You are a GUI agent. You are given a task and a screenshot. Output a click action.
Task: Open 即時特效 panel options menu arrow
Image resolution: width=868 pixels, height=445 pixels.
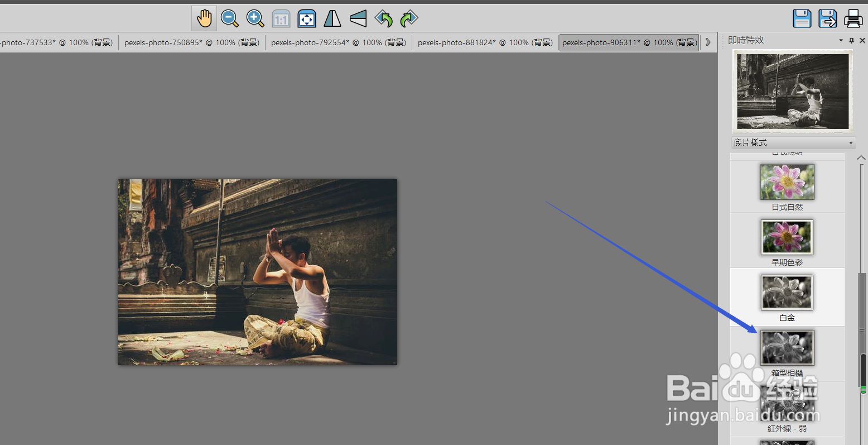coord(841,40)
